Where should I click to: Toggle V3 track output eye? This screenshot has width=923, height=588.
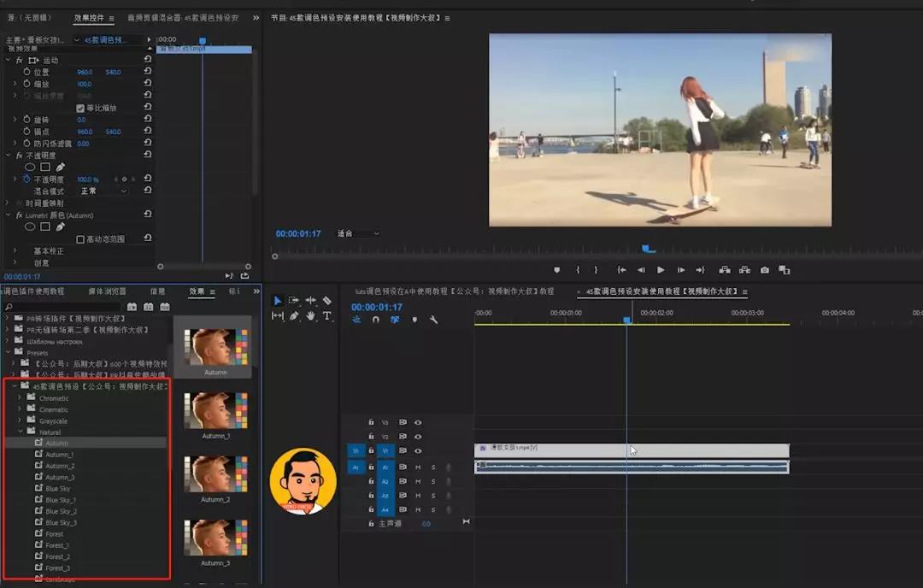point(418,422)
